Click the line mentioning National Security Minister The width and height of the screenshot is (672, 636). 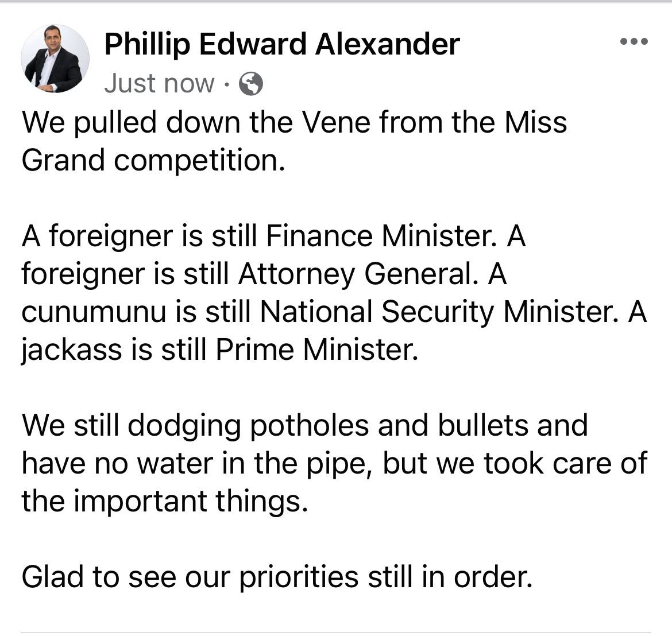point(334,311)
